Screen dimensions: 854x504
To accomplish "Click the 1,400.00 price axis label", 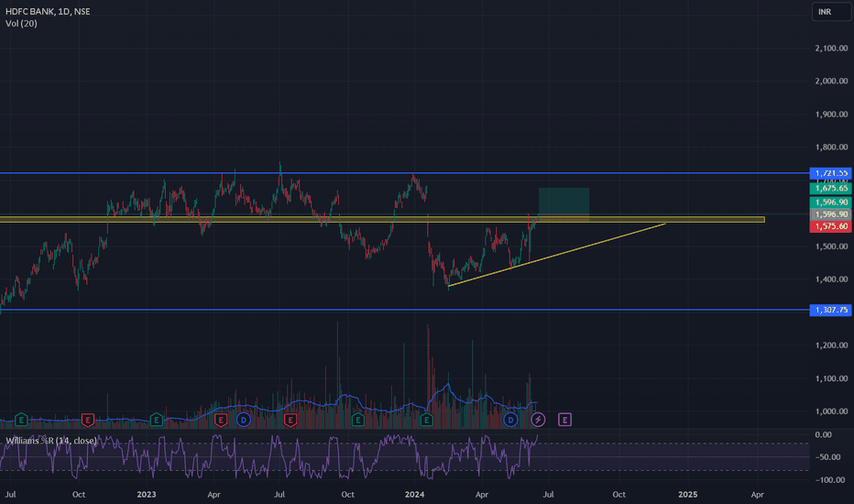I will click(x=831, y=279).
